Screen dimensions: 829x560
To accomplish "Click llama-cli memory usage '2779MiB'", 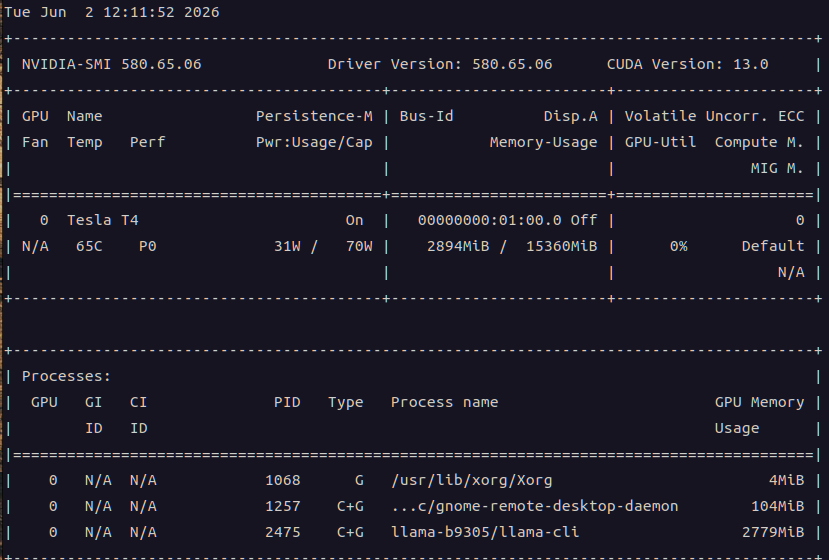I will 773,533.
